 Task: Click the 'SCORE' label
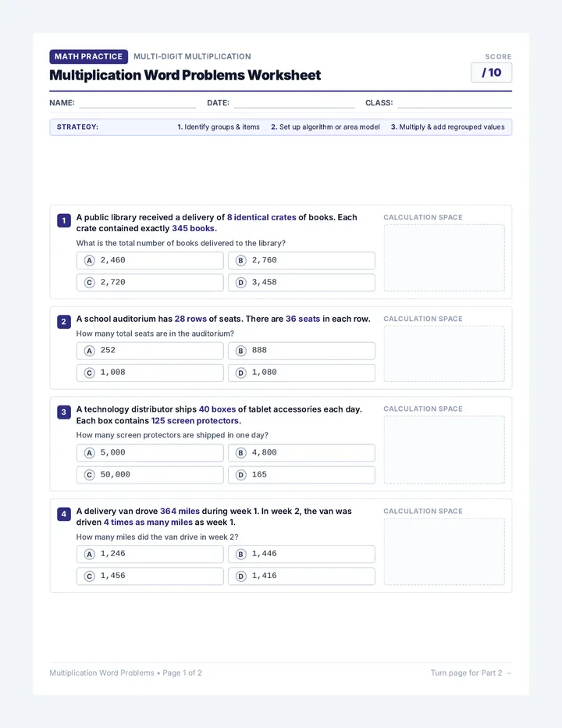pos(499,57)
